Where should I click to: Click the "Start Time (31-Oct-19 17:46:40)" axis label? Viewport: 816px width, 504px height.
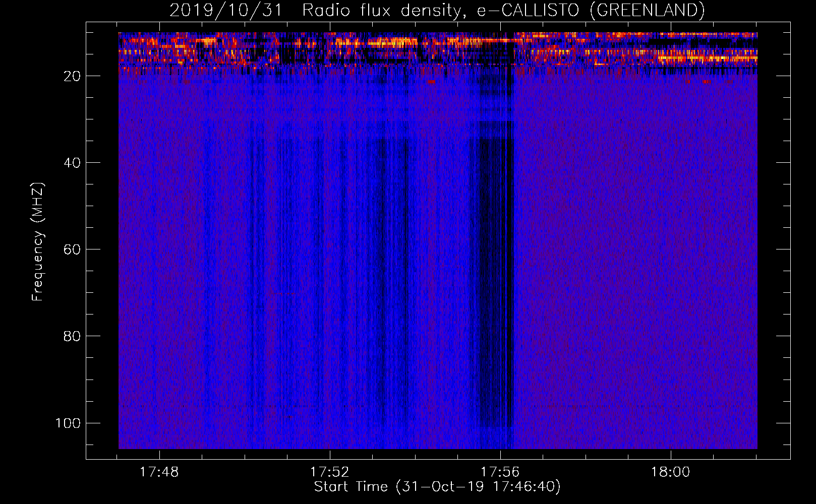tap(437, 486)
